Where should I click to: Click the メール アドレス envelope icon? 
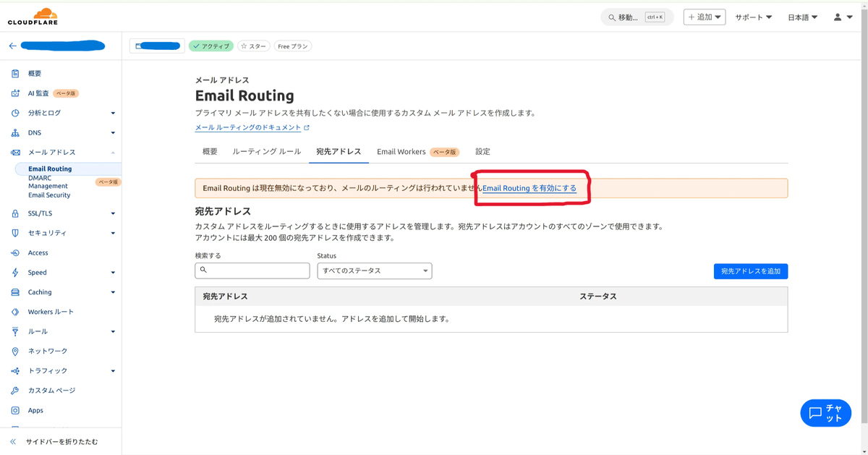pos(15,153)
